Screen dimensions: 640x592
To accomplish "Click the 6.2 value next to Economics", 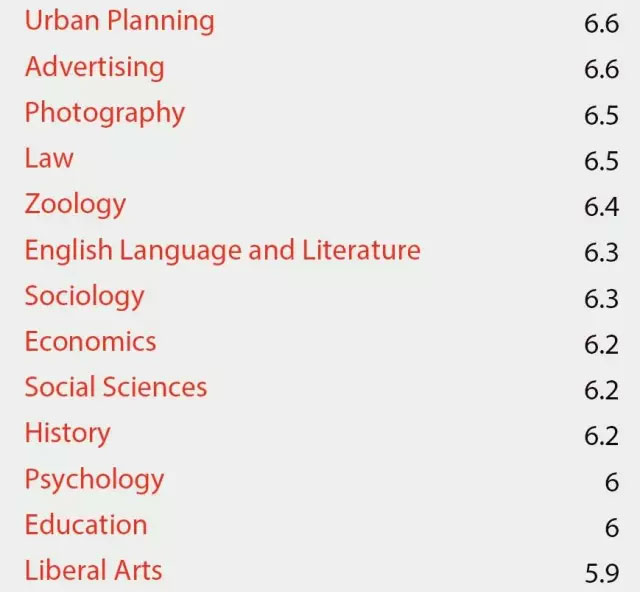I will click(602, 345).
